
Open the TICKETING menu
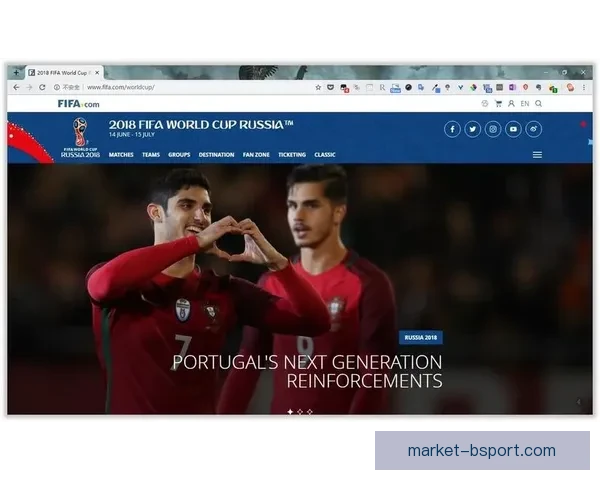point(292,155)
